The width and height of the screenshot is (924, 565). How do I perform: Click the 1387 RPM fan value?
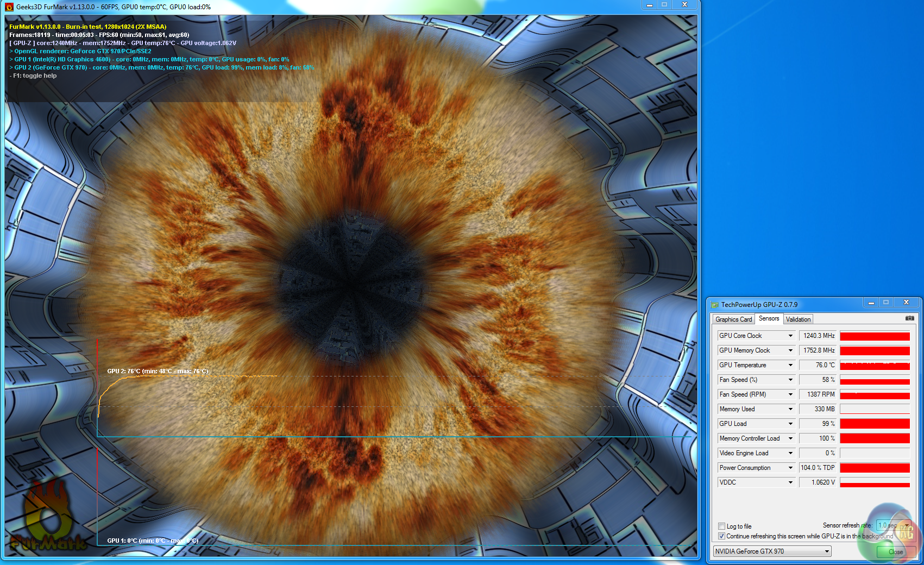coord(818,394)
